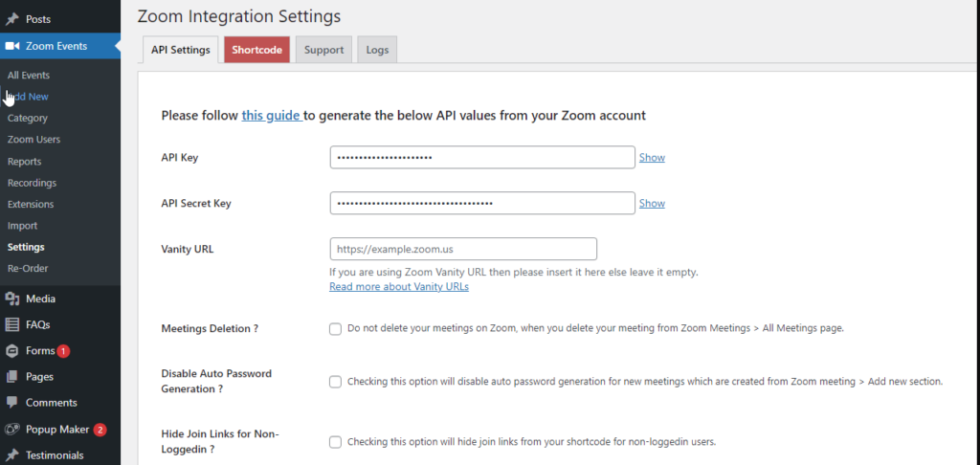Click the Popup Maker icon
This screenshot has height=465, width=980.
[x=11, y=430]
